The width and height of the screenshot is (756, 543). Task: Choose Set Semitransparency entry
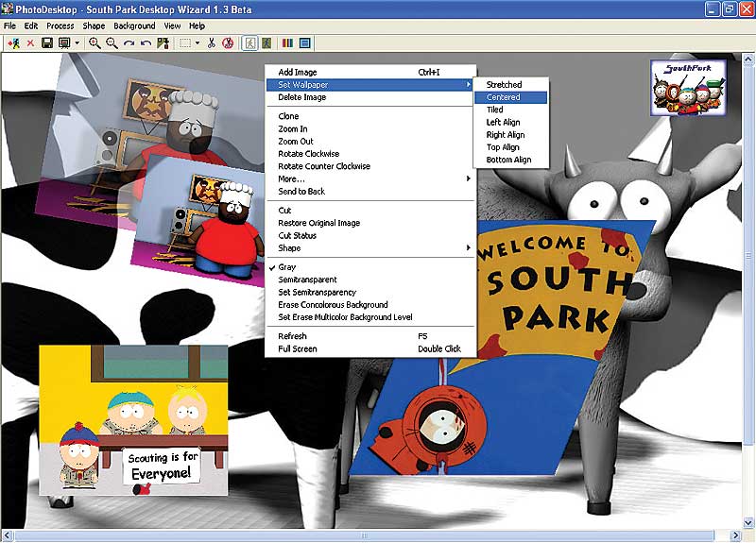coord(370,292)
